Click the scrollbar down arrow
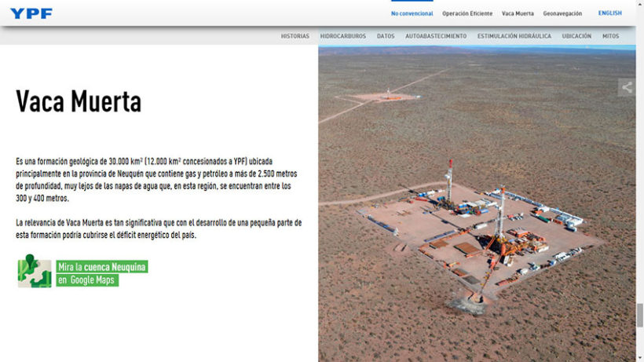Screen dimensions: 644x362 point(639,357)
